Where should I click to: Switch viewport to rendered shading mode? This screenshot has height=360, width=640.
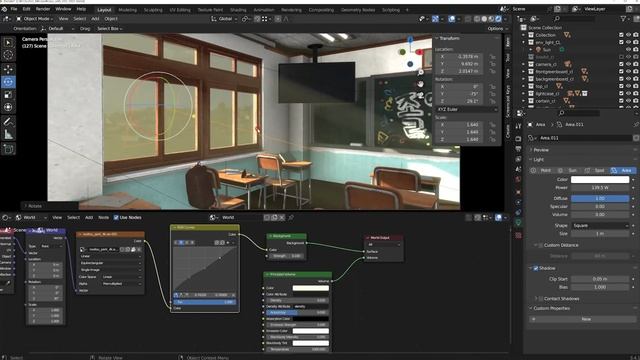(498, 19)
